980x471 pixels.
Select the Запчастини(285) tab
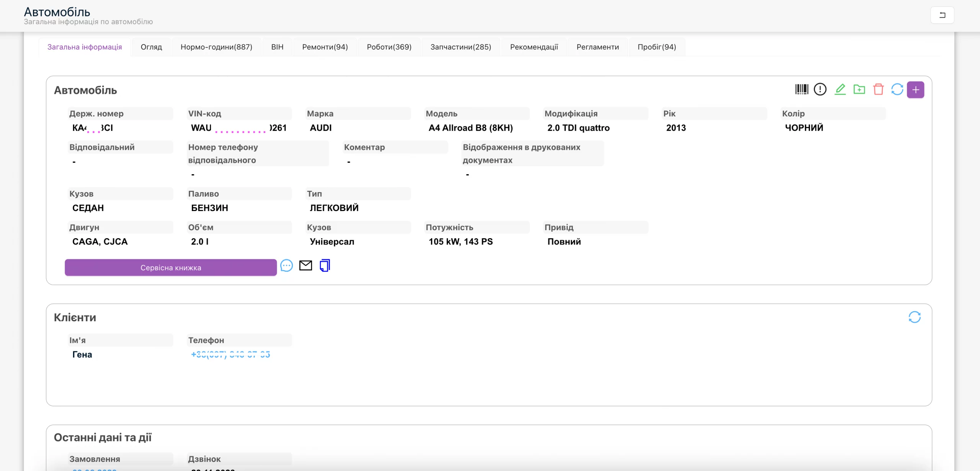pyautogui.click(x=461, y=47)
